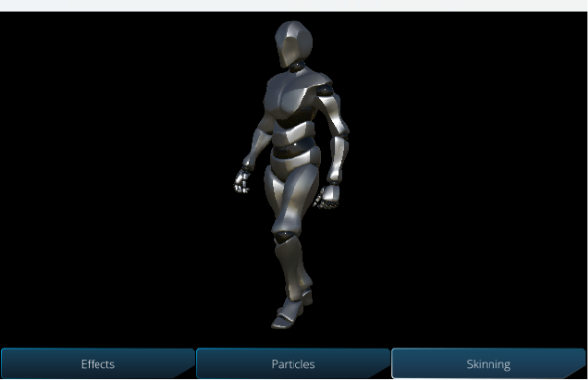Image resolution: width=588 pixels, height=380 pixels.
Task: Switch to the Particles demo
Action: coord(293,363)
